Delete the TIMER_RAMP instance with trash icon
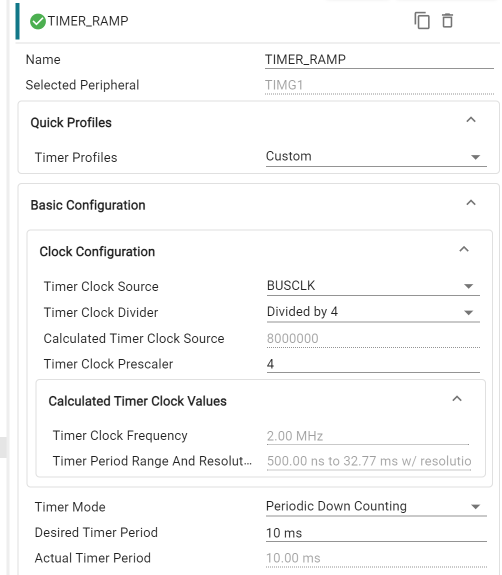 pos(447,21)
